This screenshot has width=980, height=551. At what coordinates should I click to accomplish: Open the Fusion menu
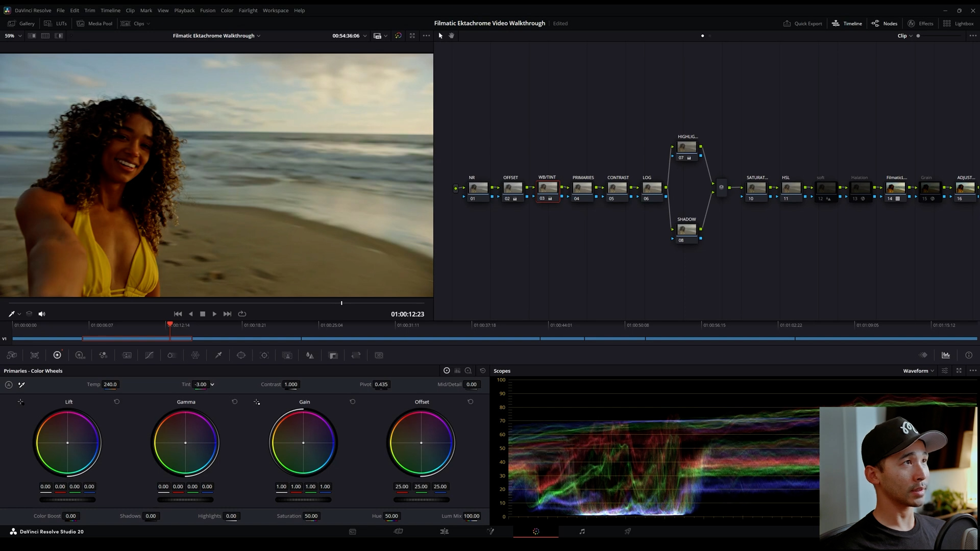coord(207,10)
